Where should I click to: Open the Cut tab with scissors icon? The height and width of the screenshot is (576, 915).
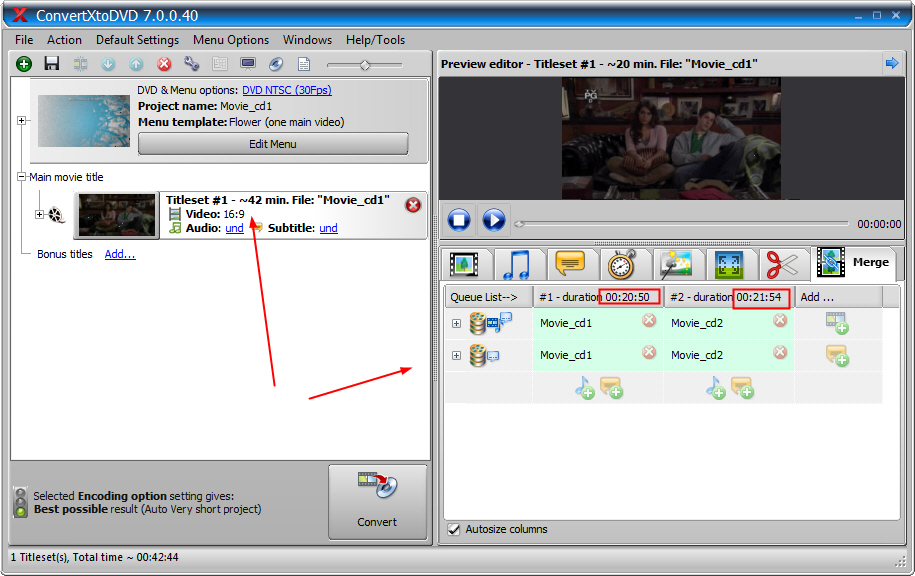782,264
